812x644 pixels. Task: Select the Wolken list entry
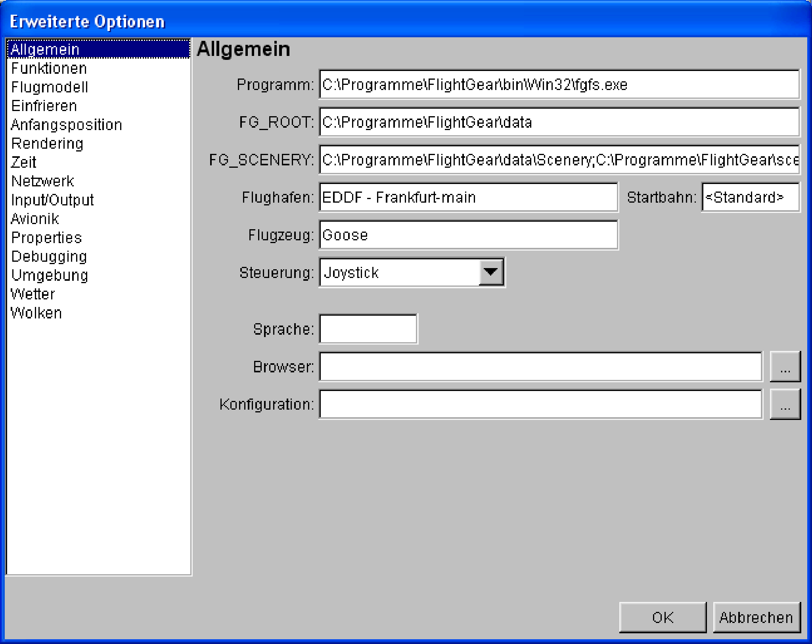coord(36,313)
